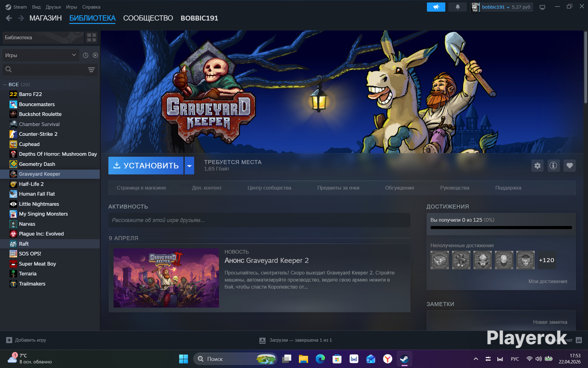The width and height of the screenshot is (588, 368).
Task: Click the Cuphead game icon
Action: point(13,144)
